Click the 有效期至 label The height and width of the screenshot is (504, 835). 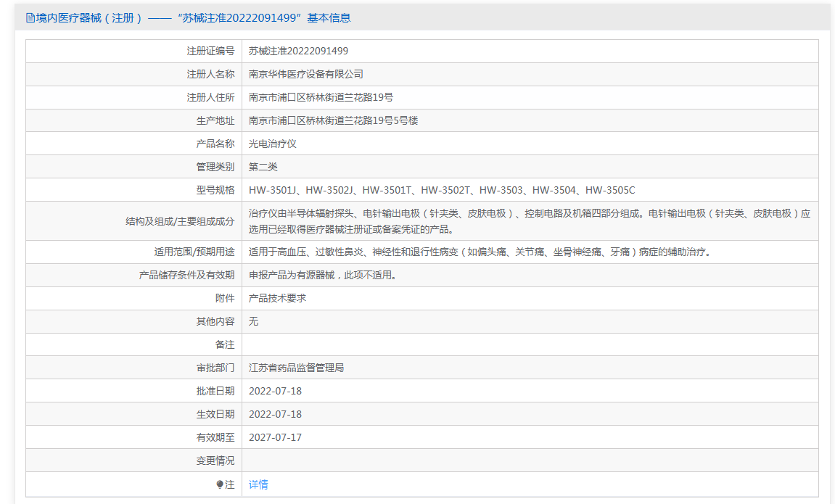click(215, 437)
